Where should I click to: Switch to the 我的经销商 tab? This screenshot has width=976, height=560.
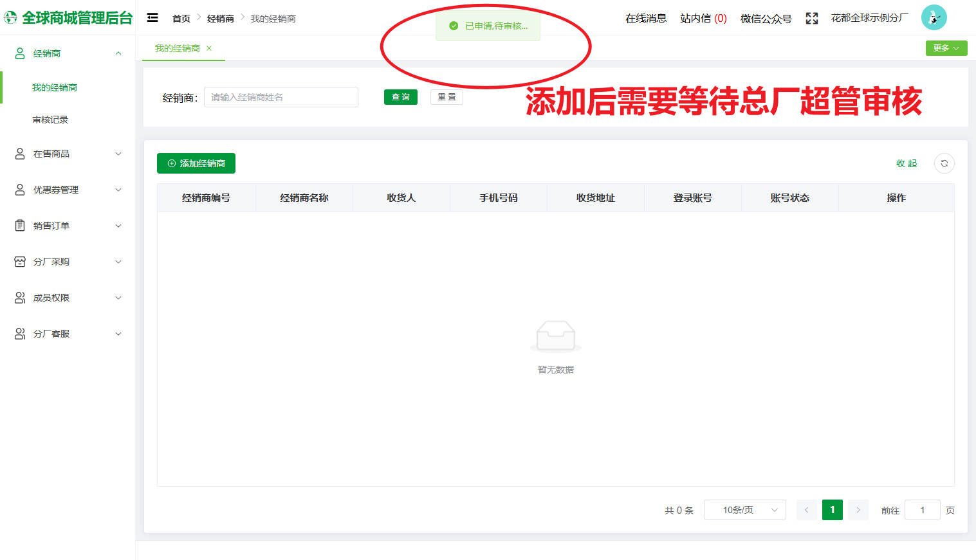point(178,48)
